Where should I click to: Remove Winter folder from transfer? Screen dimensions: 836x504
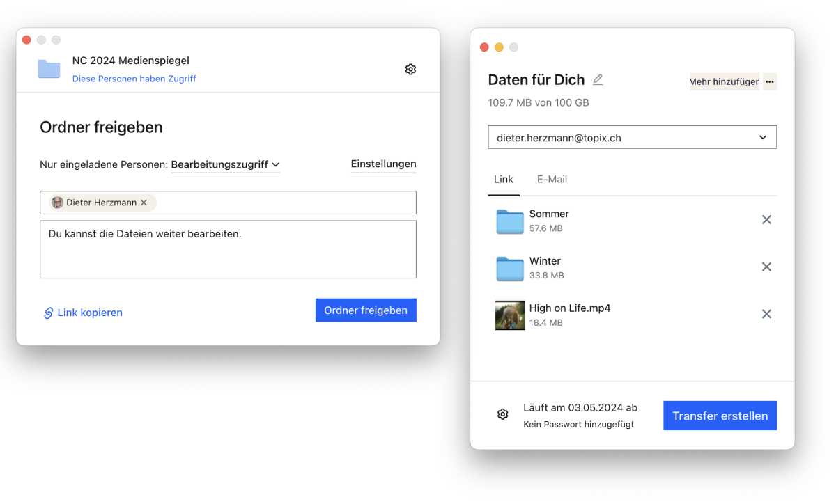coord(766,267)
